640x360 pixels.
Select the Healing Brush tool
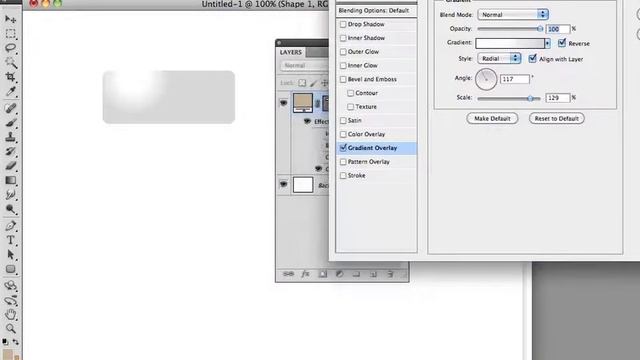pos(11,108)
